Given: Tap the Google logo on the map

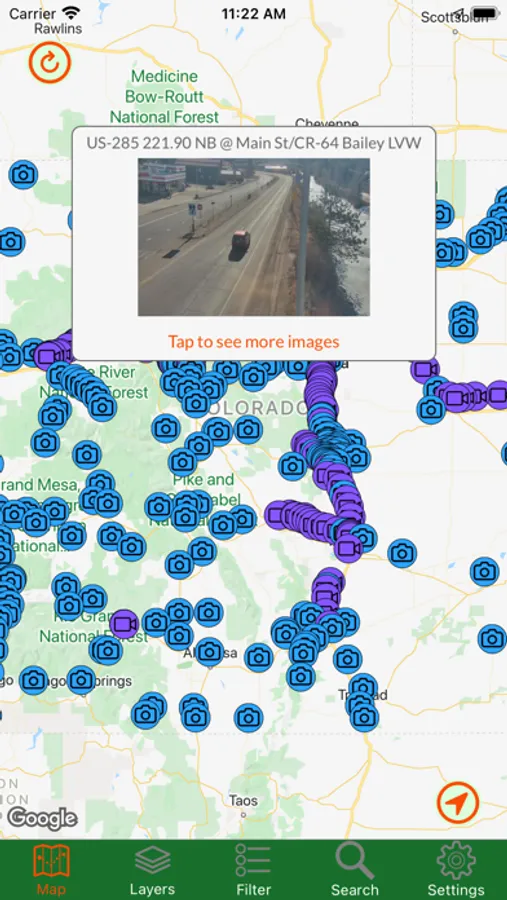Looking at the screenshot, I should click(42, 818).
